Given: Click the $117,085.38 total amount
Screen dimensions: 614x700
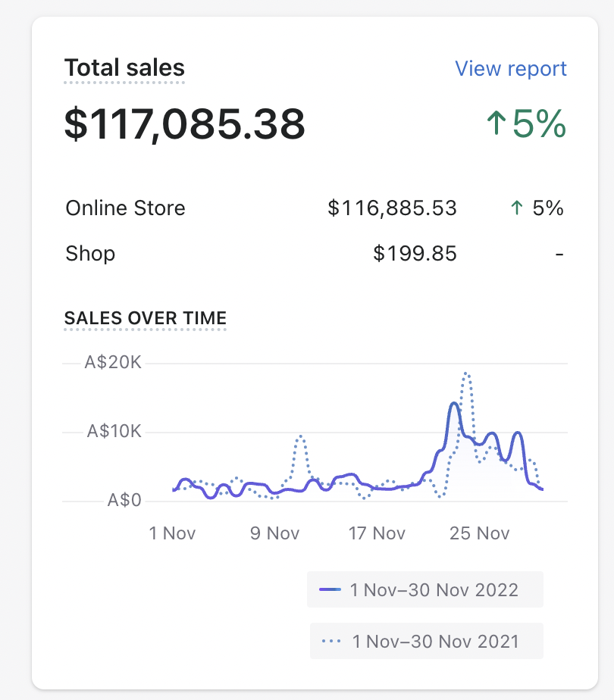Looking at the screenshot, I should [x=184, y=124].
